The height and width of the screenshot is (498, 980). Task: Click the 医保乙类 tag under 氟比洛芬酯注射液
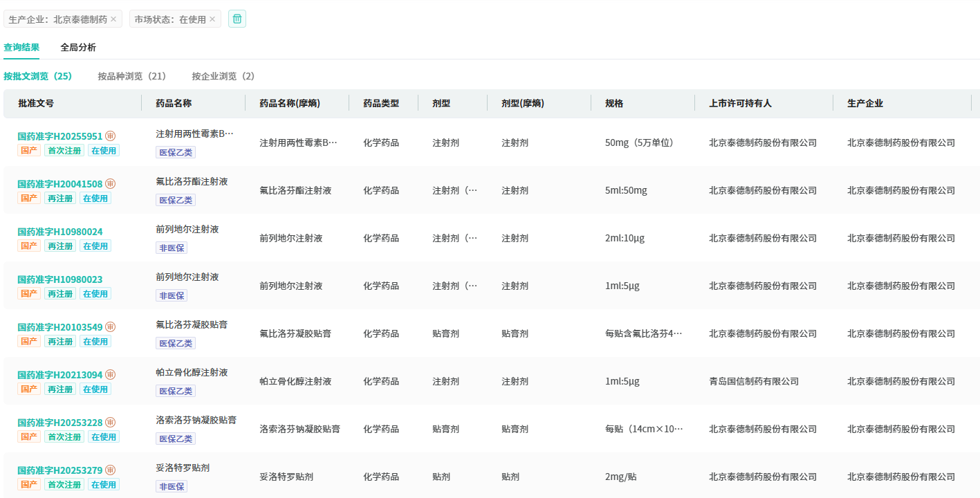(x=176, y=200)
